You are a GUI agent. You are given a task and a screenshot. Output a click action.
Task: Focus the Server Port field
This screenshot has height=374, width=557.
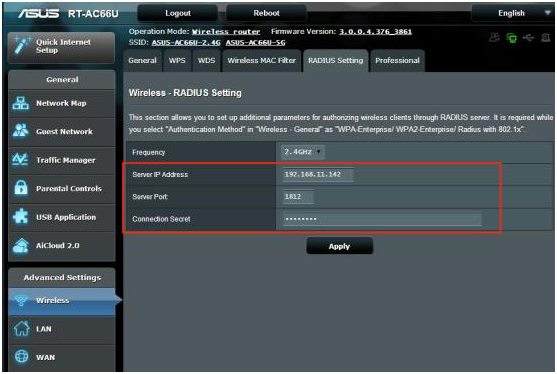click(298, 196)
